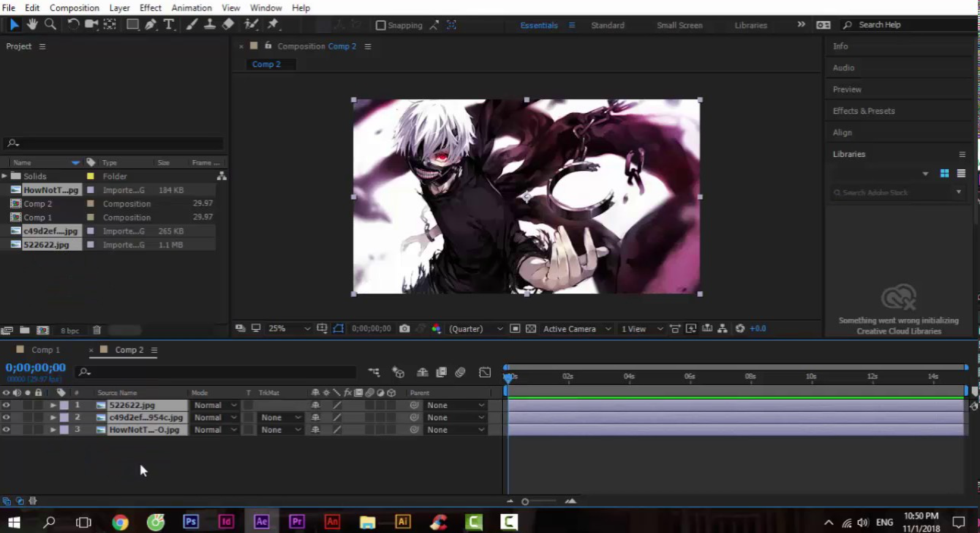Hide the c49d2ef layer with eye icon
The width and height of the screenshot is (980, 533).
6,417
